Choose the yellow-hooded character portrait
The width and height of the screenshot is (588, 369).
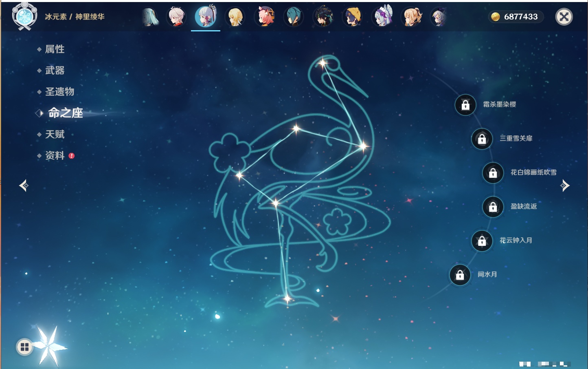point(353,17)
